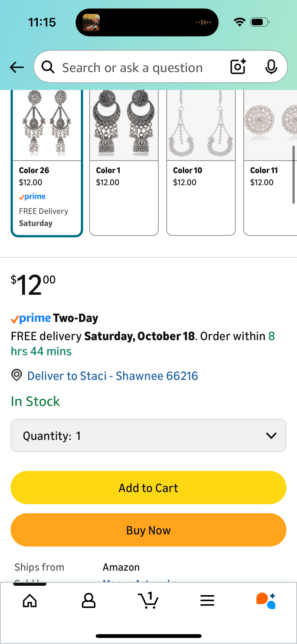Tap Deliver to Staci - Shawnee 66216 link
The image size is (297, 644).
coord(113,376)
